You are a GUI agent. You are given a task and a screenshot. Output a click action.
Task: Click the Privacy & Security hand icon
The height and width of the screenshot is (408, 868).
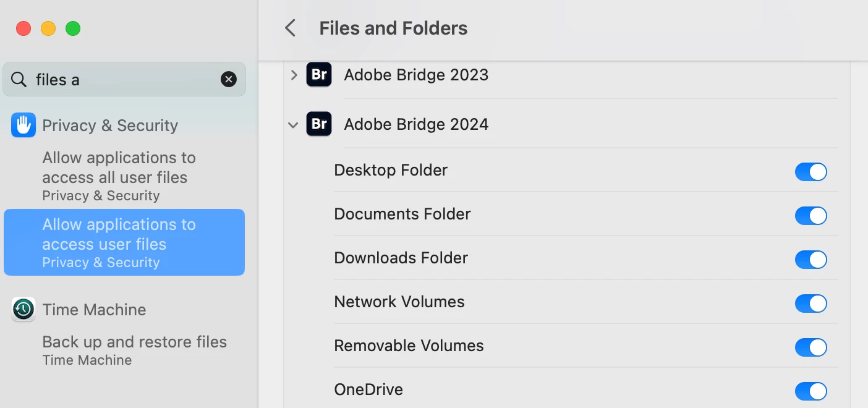coord(23,125)
